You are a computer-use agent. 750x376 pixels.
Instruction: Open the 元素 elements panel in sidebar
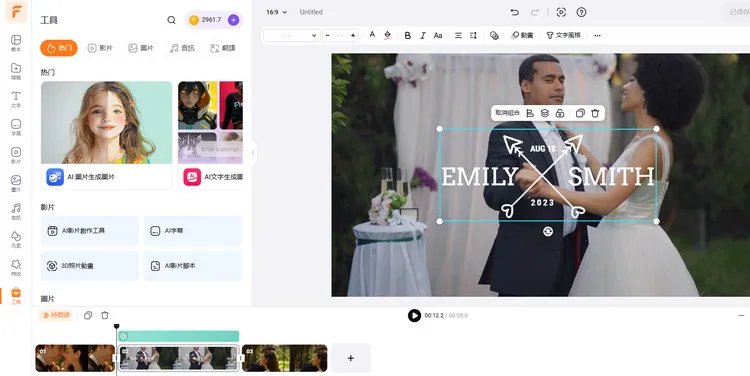16,240
